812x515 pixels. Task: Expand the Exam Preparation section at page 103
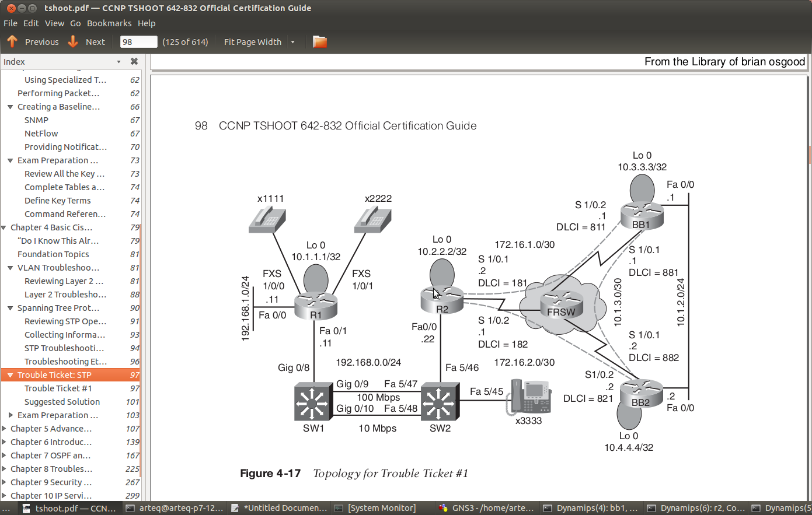(x=11, y=415)
